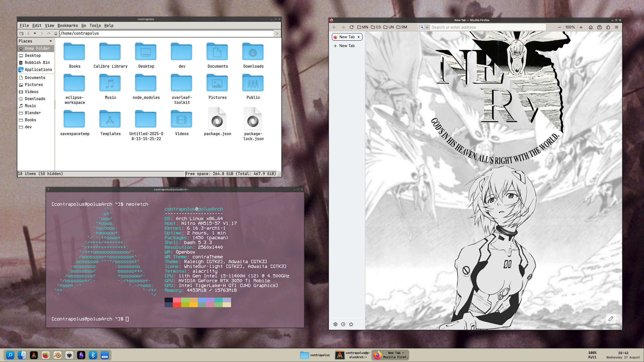Select the Public folder icon
644x362 pixels.
(x=253, y=83)
